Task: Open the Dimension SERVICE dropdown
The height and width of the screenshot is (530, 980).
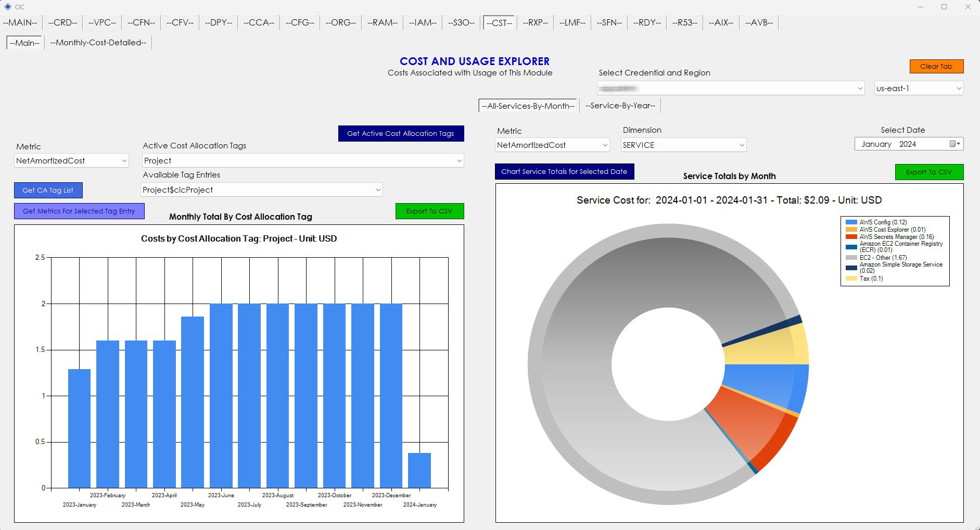Action: [x=742, y=145]
